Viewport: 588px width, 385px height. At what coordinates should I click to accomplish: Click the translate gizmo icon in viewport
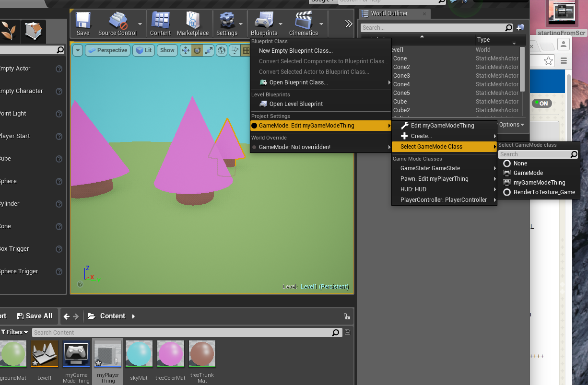click(x=185, y=50)
